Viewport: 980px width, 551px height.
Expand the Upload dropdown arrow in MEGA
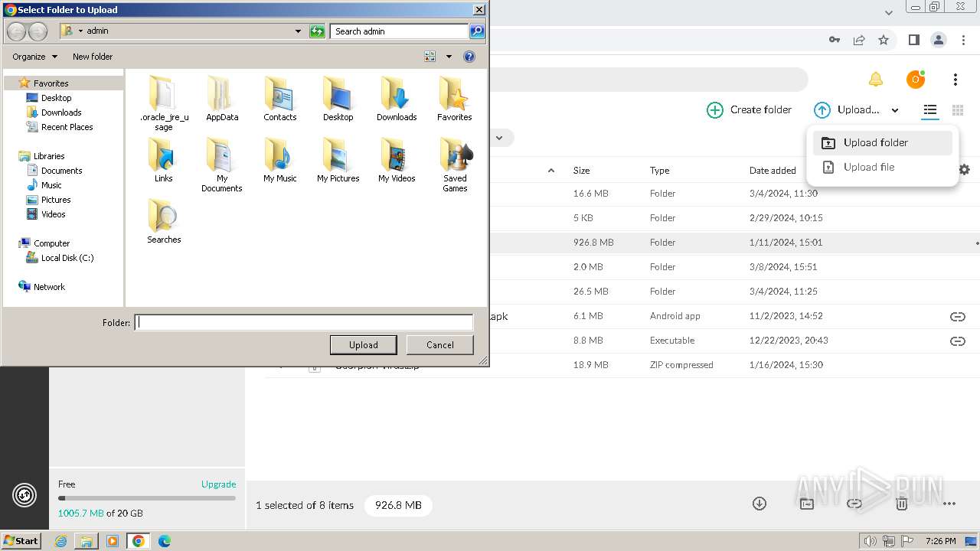click(x=895, y=110)
